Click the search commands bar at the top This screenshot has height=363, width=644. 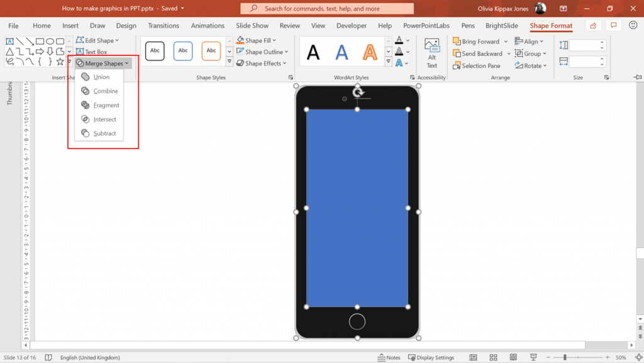point(327,9)
